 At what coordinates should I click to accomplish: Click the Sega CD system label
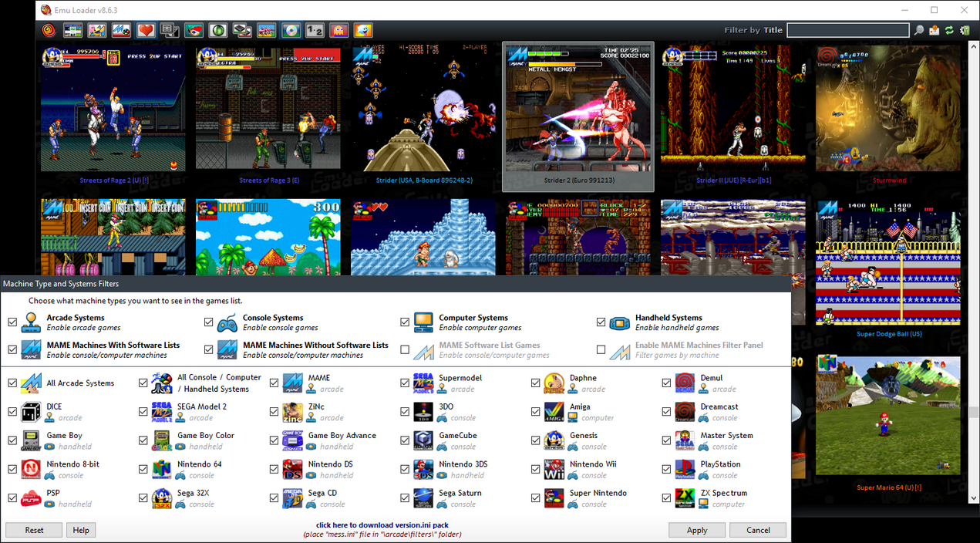[x=322, y=493]
